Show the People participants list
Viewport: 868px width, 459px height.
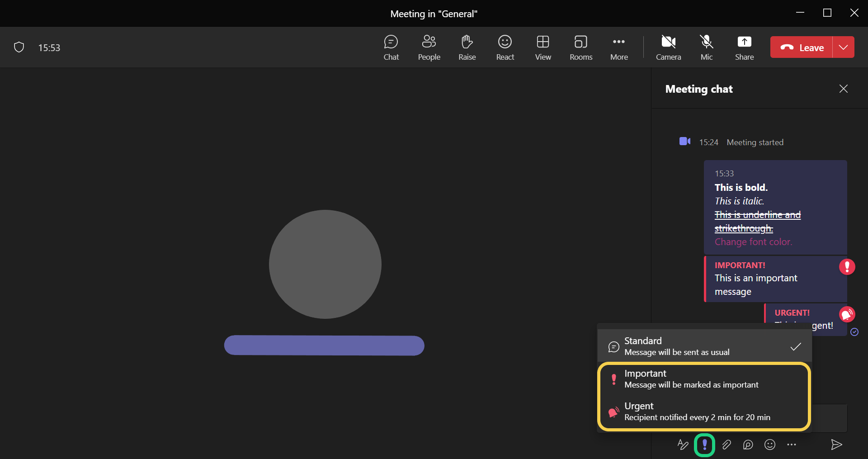[x=429, y=47]
